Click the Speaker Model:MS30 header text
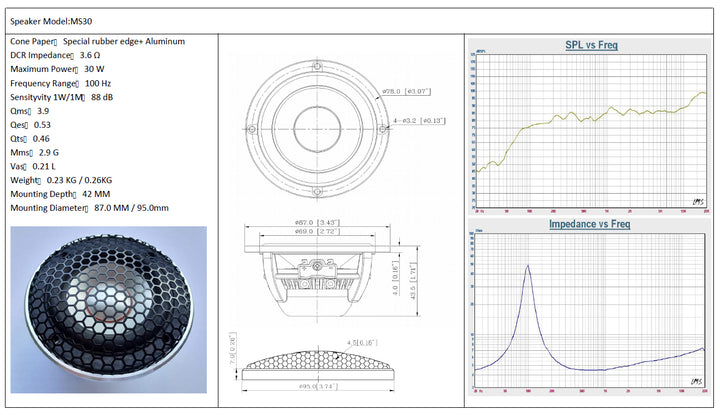 coord(50,19)
